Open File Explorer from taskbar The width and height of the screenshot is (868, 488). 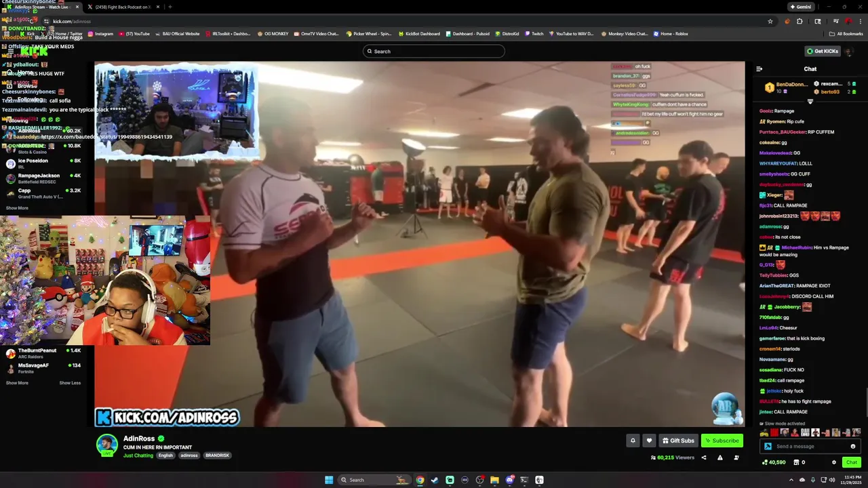pyautogui.click(x=494, y=480)
